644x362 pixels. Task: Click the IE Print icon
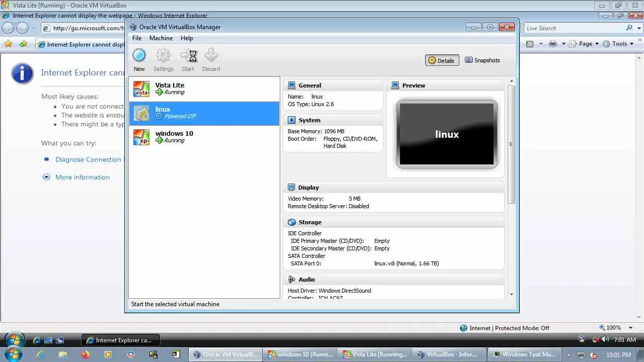(553, 44)
